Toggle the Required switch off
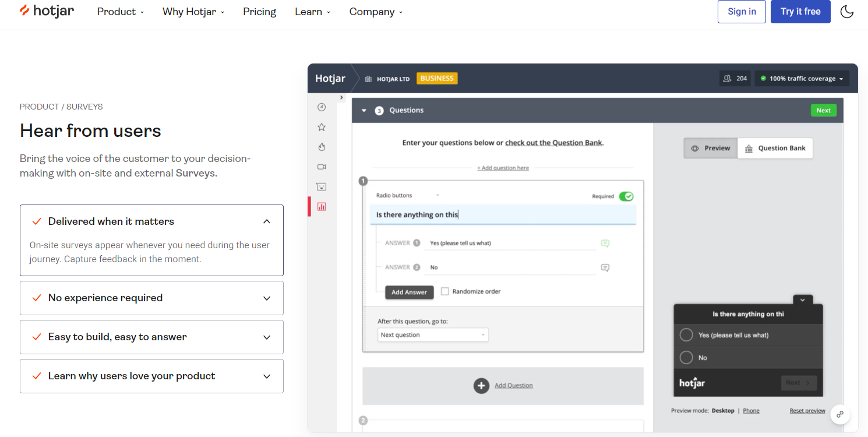This screenshot has height=437, width=868. [626, 196]
